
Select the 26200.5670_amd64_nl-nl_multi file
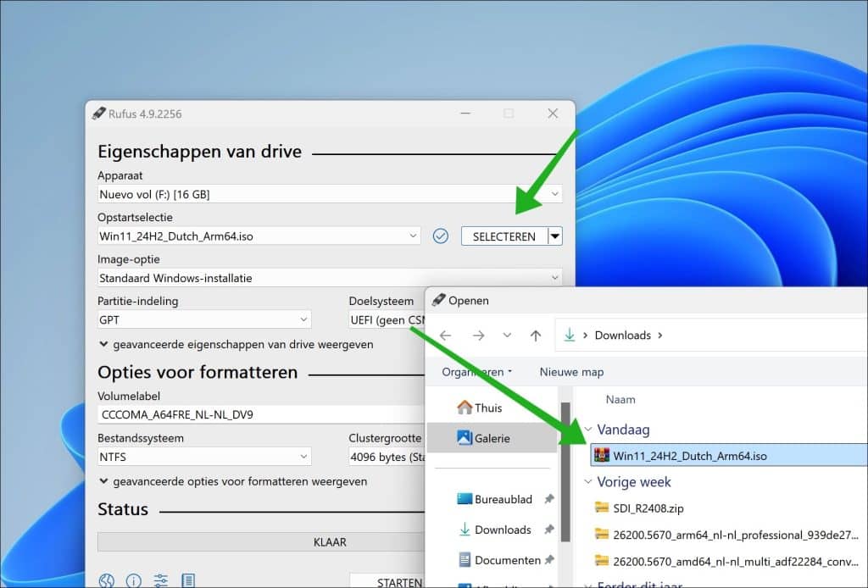click(726, 561)
